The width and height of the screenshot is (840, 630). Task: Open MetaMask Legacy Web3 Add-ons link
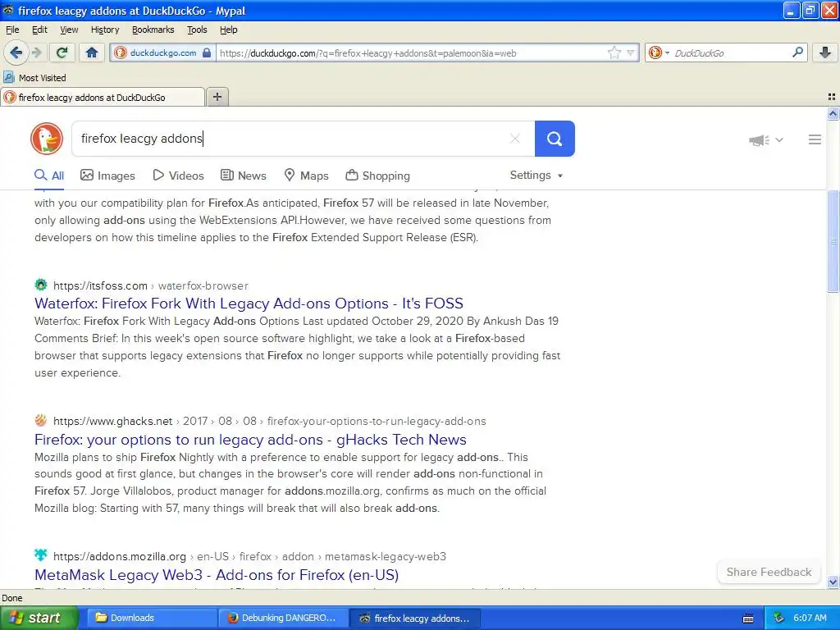pos(217,575)
